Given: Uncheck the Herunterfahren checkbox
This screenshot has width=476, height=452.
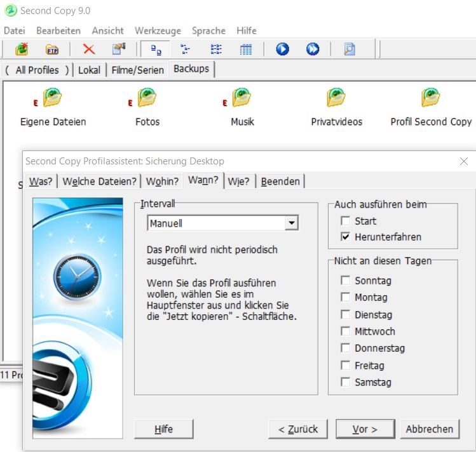Looking at the screenshot, I should [x=345, y=237].
